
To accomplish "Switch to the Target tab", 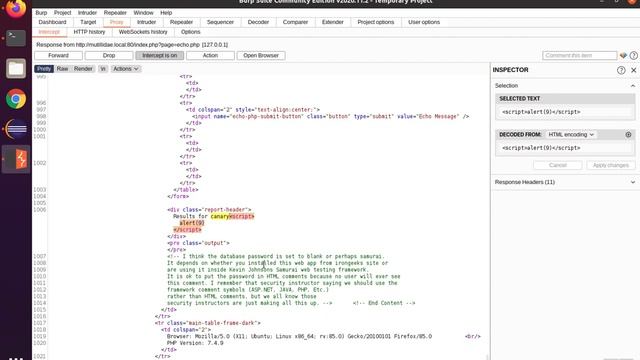I will [88, 22].
